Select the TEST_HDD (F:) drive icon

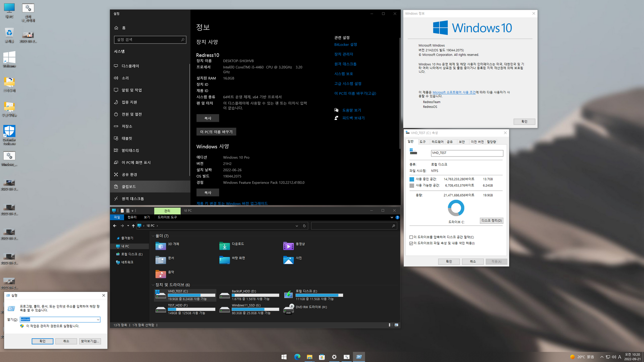pyautogui.click(x=161, y=309)
